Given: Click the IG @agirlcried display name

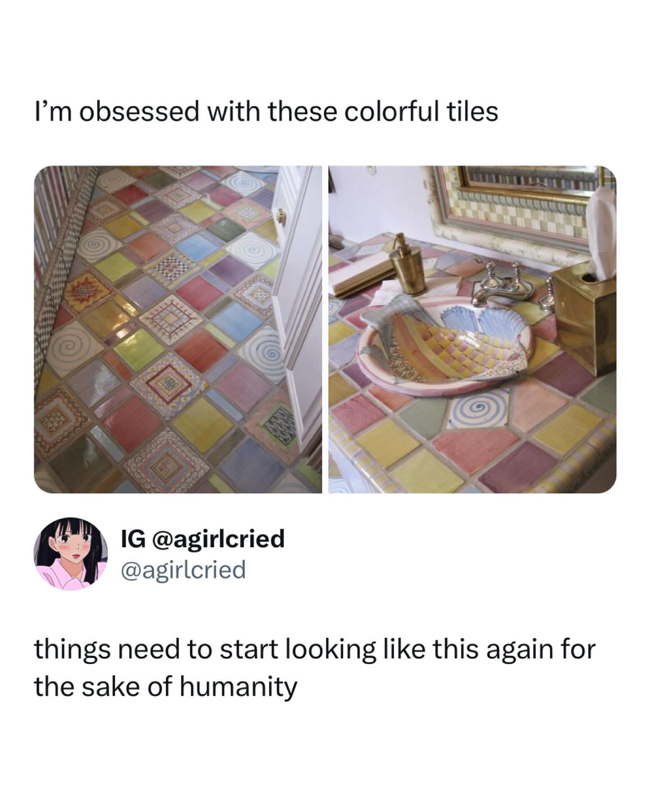Looking at the screenshot, I should [x=203, y=538].
